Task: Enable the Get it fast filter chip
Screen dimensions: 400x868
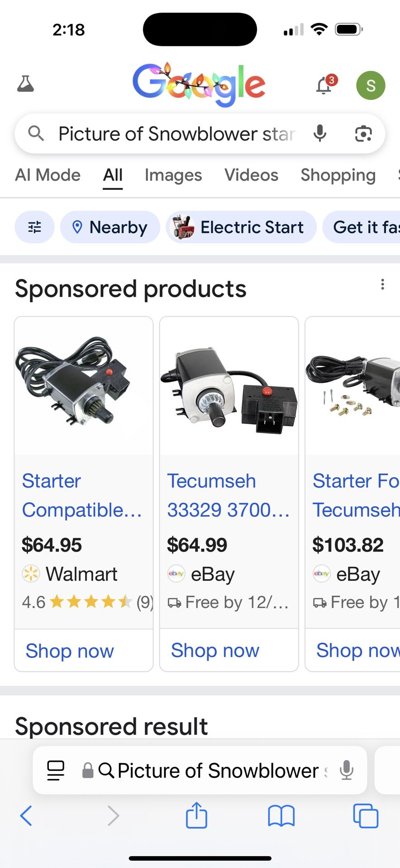Action: point(364,227)
